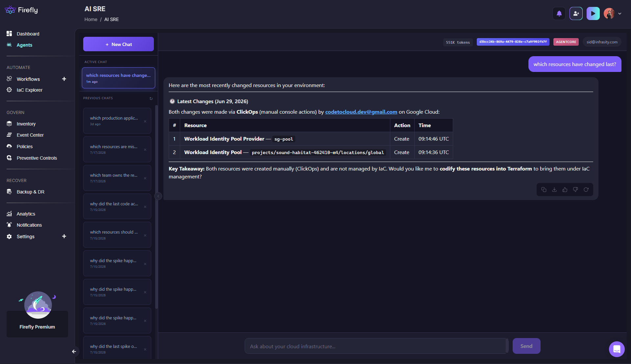Collapse the chat history panel handle
The width and height of the screenshot is (631, 364).
158,196
